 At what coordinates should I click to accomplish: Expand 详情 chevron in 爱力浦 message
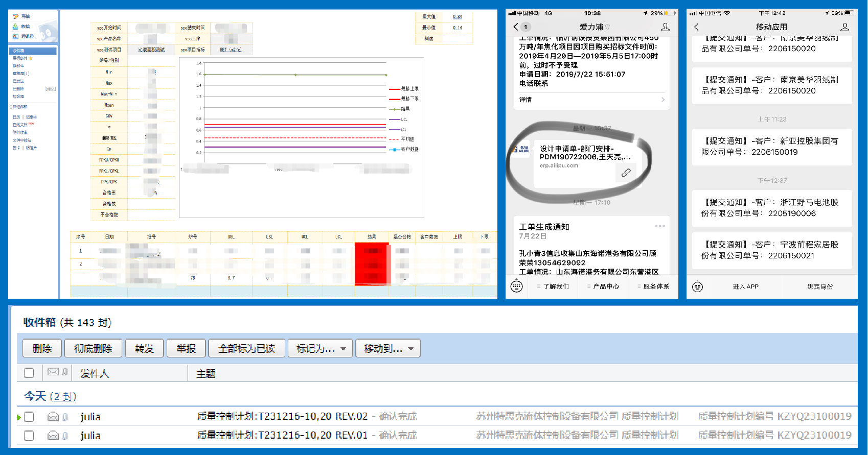click(x=663, y=100)
